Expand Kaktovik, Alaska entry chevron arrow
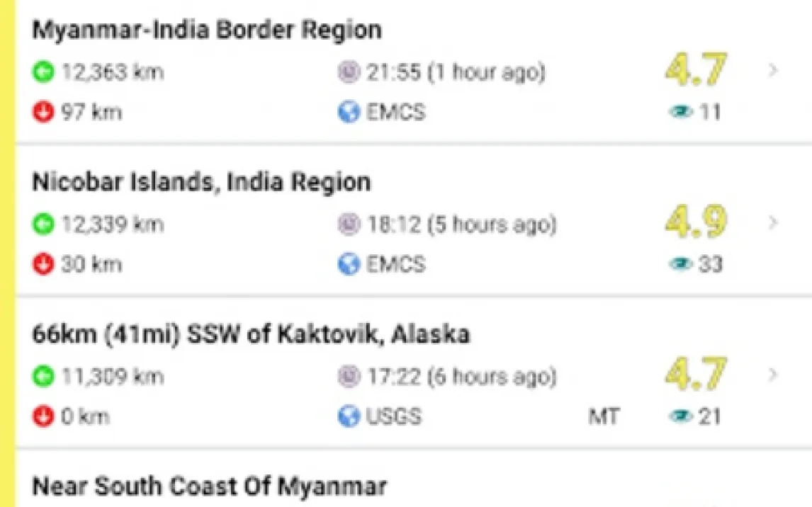812x507 pixels. tap(774, 375)
